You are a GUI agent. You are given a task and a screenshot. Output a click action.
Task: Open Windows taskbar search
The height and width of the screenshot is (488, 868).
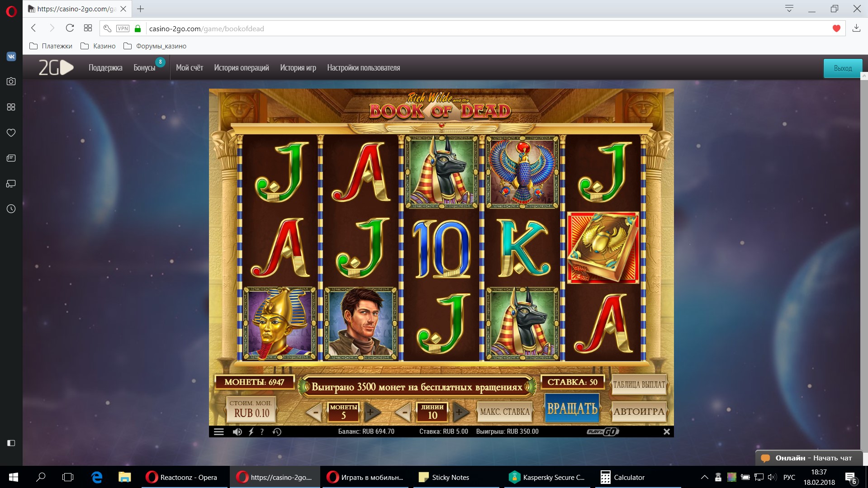[41, 477]
